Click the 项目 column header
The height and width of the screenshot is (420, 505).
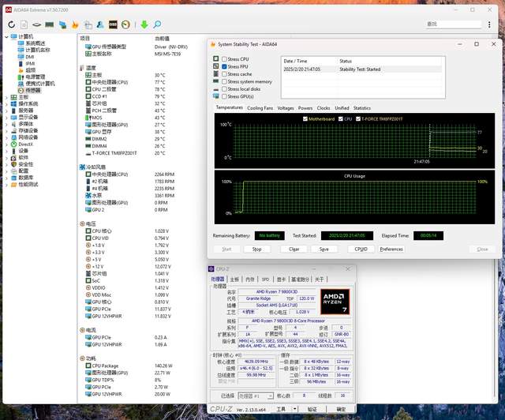[x=84, y=39]
